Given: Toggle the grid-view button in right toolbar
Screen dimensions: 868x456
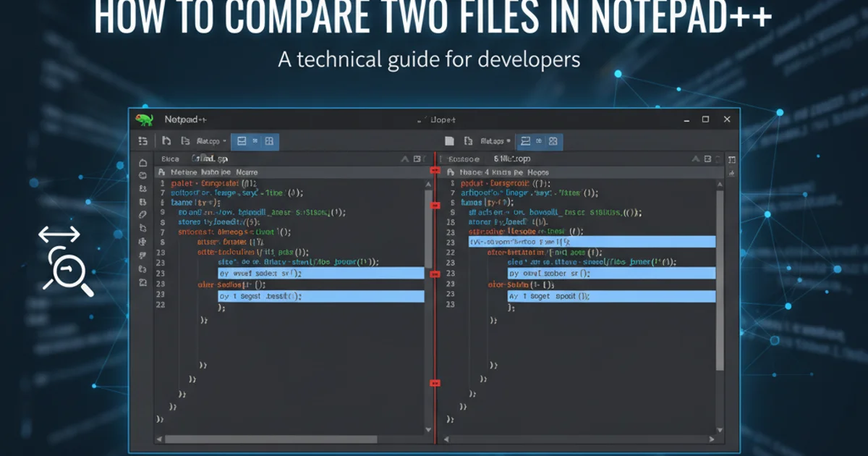Looking at the screenshot, I should tap(553, 141).
